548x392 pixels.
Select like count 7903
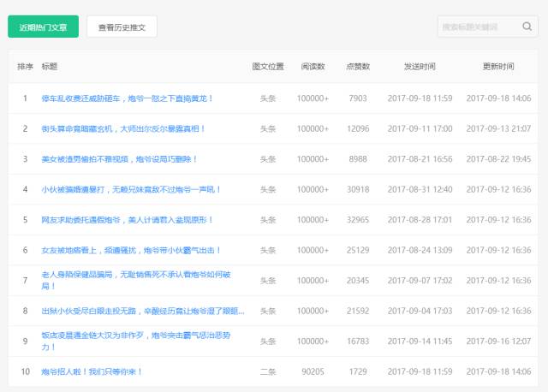[x=358, y=98]
